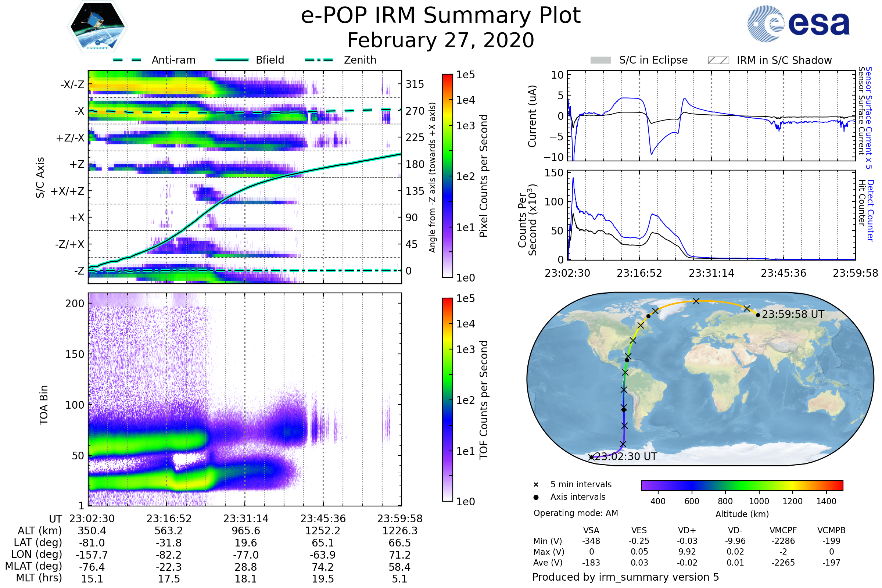Click the -X/-Z axis label on spectrogram
This screenshot has width=882, height=588.
pyautogui.click(x=72, y=85)
